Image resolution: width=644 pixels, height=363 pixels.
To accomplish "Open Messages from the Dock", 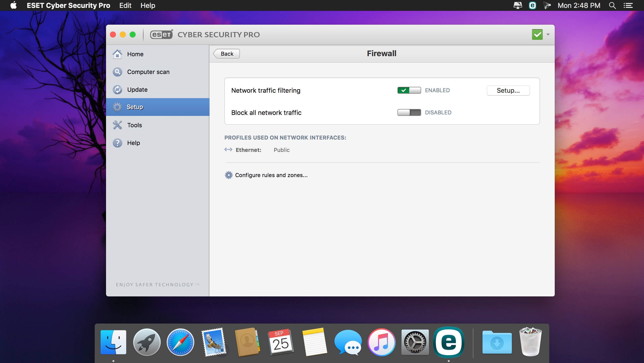I will tap(348, 342).
